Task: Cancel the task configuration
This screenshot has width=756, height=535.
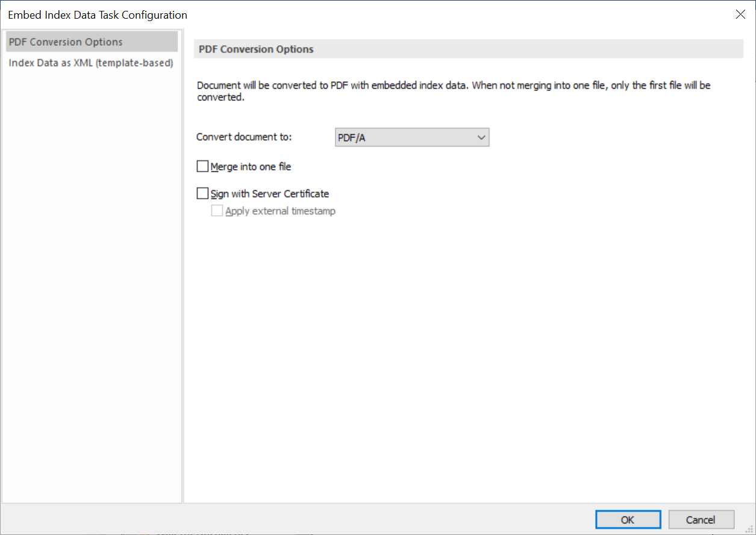Action: [701, 519]
